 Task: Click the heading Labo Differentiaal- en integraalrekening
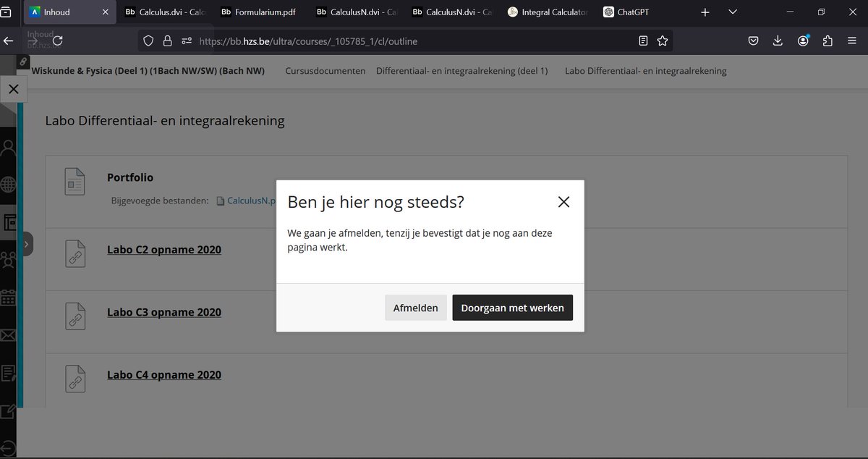coord(165,121)
